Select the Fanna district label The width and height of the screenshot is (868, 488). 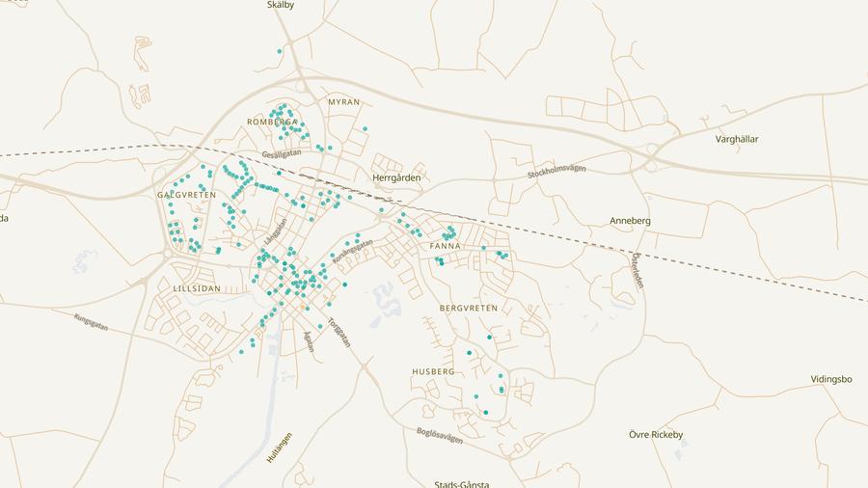[x=446, y=247]
